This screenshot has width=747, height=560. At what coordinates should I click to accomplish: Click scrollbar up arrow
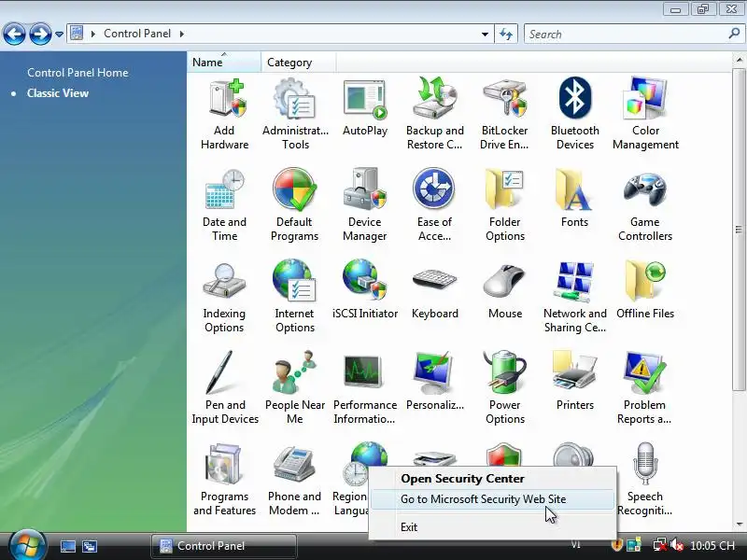coord(739,60)
